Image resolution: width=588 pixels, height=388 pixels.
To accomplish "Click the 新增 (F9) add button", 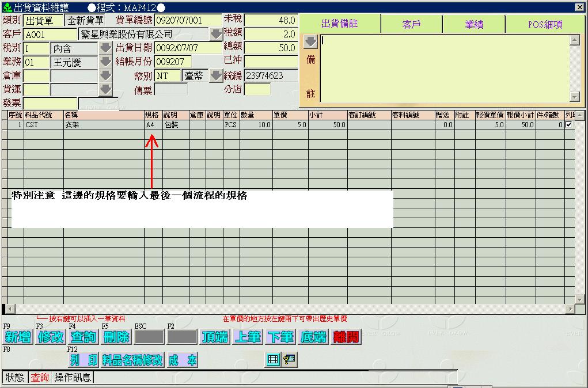I will (18, 337).
